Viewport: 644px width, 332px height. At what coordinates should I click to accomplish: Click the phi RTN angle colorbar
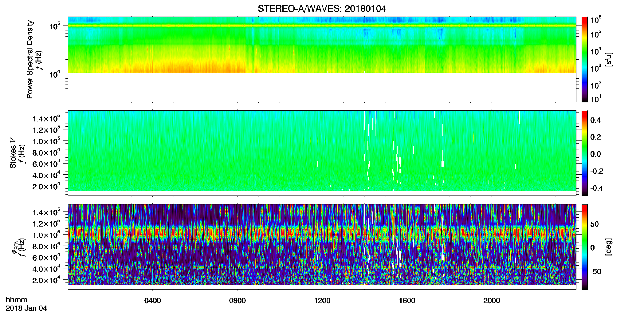tap(585, 247)
